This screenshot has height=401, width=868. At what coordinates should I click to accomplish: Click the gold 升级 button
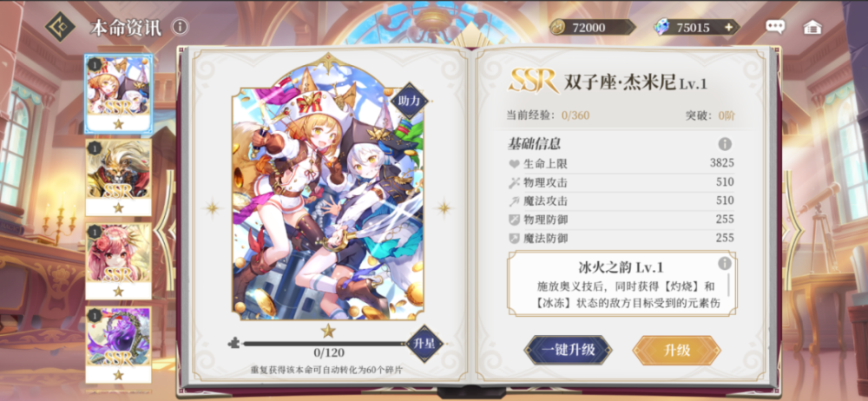point(676,350)
